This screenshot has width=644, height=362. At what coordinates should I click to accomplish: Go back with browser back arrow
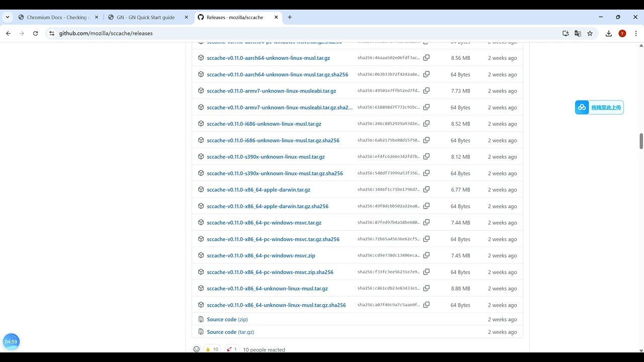(x=8, y=33)
